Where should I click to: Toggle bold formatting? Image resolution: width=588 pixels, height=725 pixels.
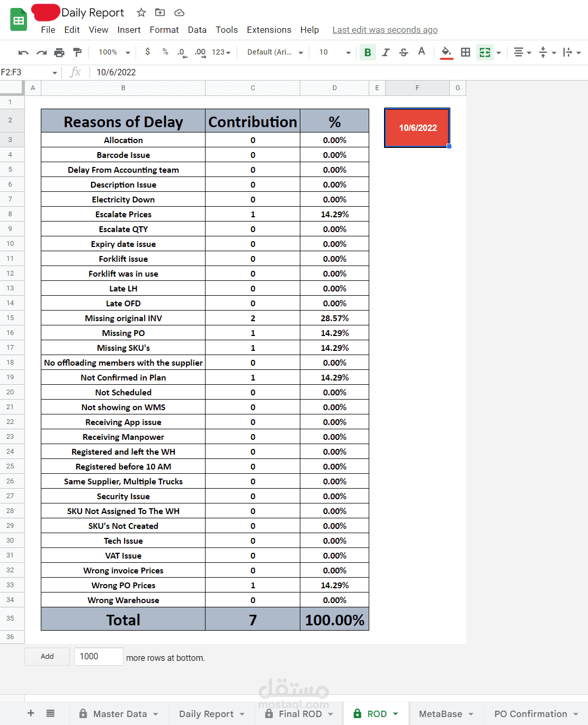click(368, 52)
